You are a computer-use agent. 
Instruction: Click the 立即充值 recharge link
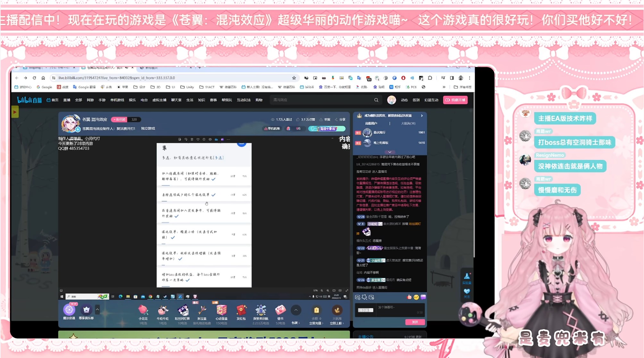pyautogui.click(x=316, y=323)
